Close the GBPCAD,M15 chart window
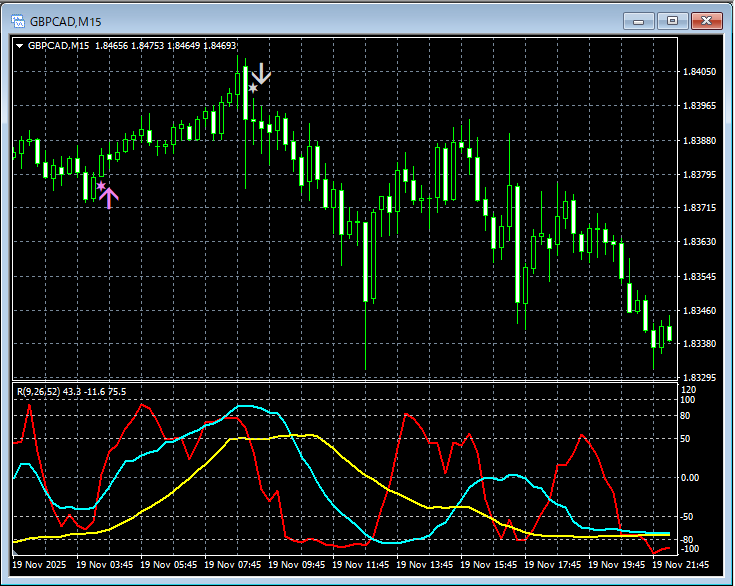Image resolution: width=735 pixels, height=586 pixels. click(x=706, y=21)
